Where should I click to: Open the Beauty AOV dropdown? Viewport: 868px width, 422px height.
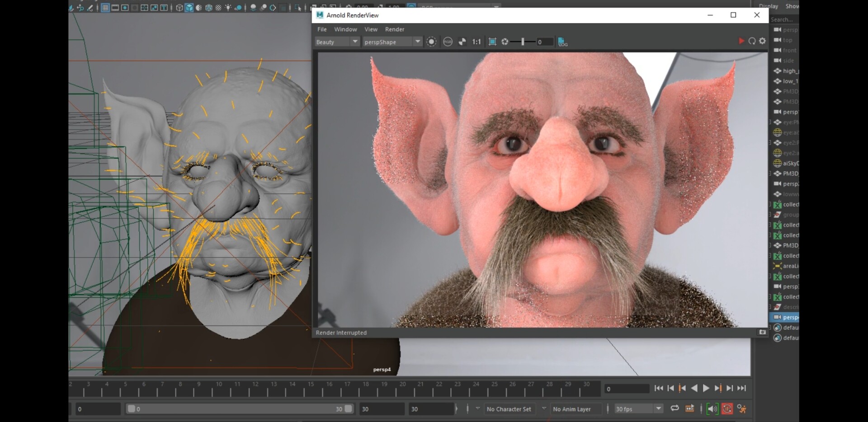[x=337, y=42]
